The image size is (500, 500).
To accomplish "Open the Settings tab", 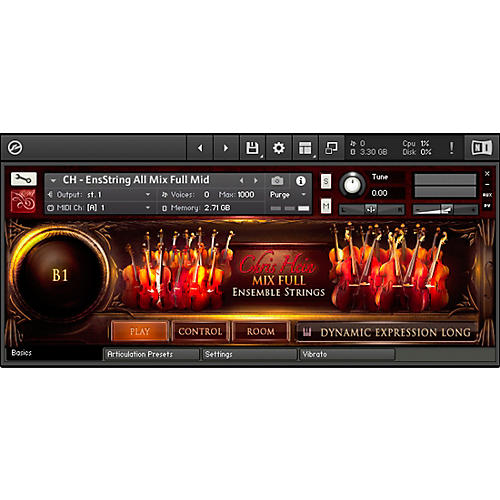I will click(x=250, y=354).
